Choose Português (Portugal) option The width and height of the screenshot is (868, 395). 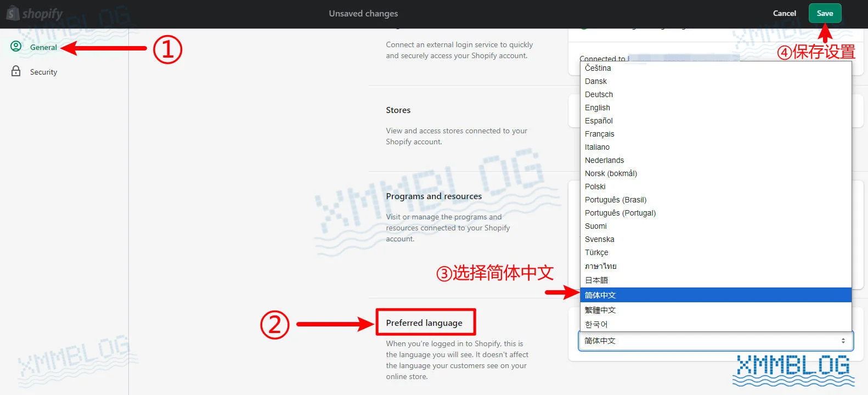715,213
